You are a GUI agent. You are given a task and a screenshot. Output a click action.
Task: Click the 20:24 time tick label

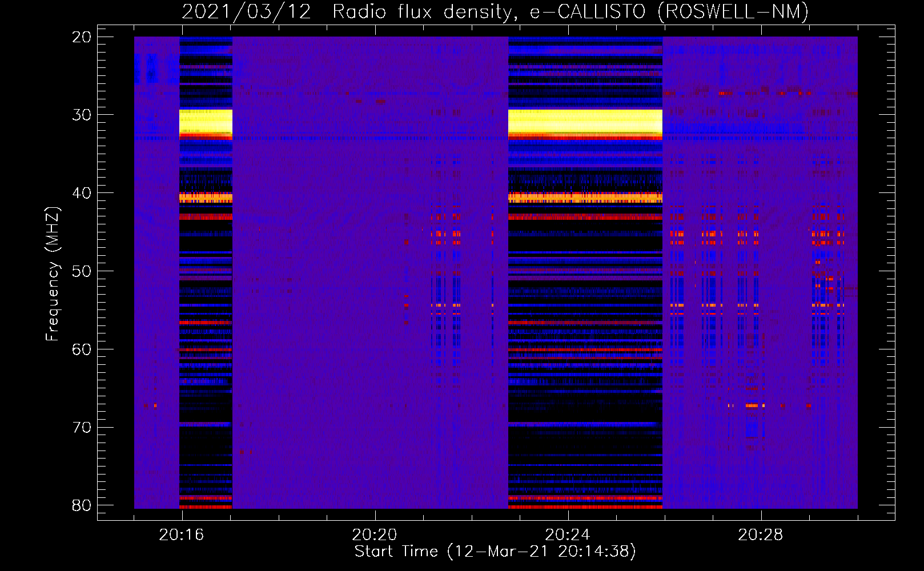coord(568,535)
